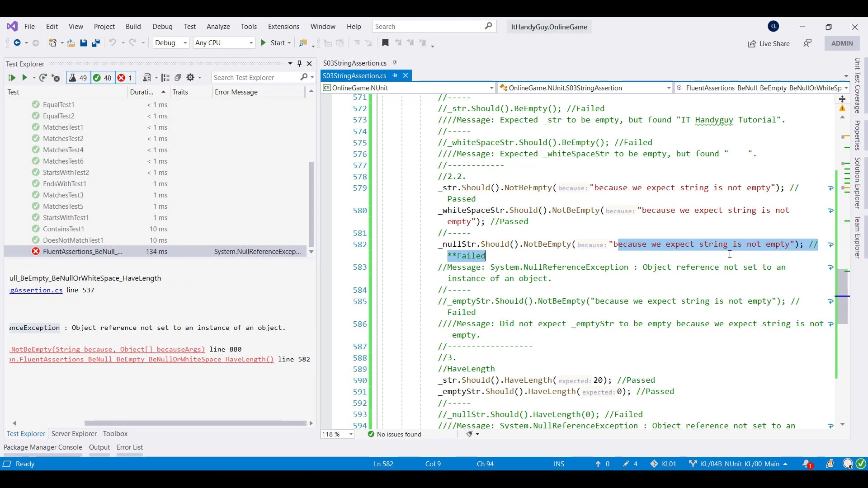The width and height of the screenshot is (868, 488).
Task: Pin the S03StringAssertion.cs document tab
Action: point(396,75)
